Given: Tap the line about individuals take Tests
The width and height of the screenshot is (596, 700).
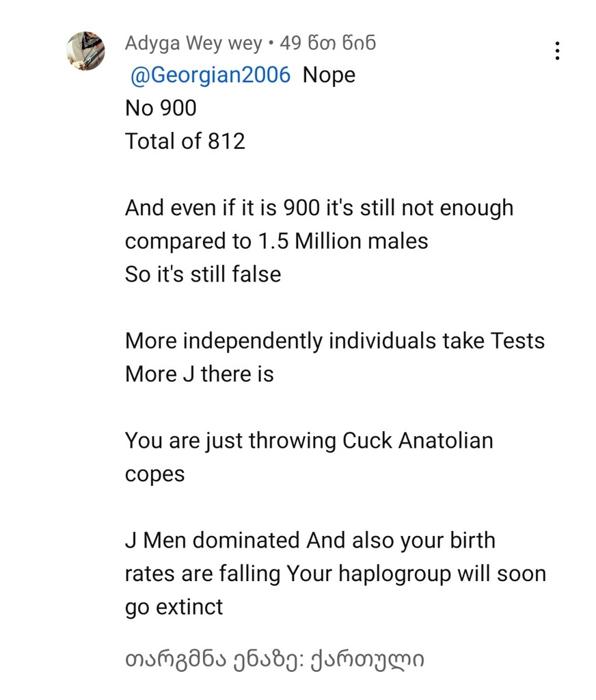Looking at the screenshot, I should [334, 340].
